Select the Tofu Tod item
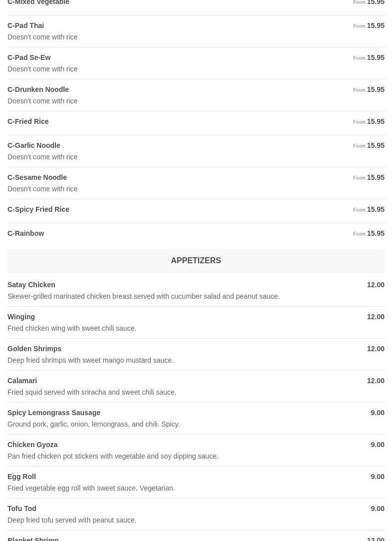 point(22,509)
